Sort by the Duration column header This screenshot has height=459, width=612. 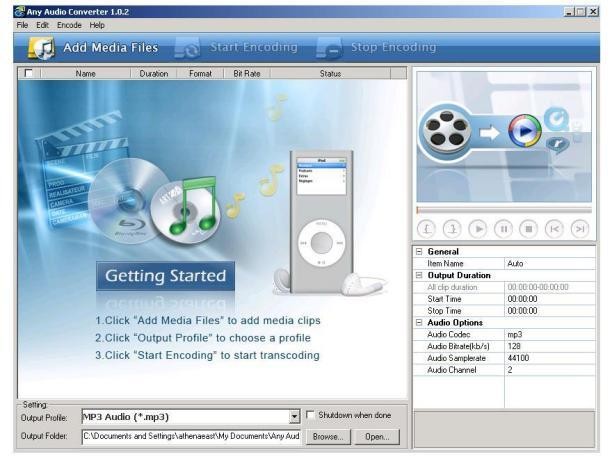pyautogui.click(x=154, y=73)
